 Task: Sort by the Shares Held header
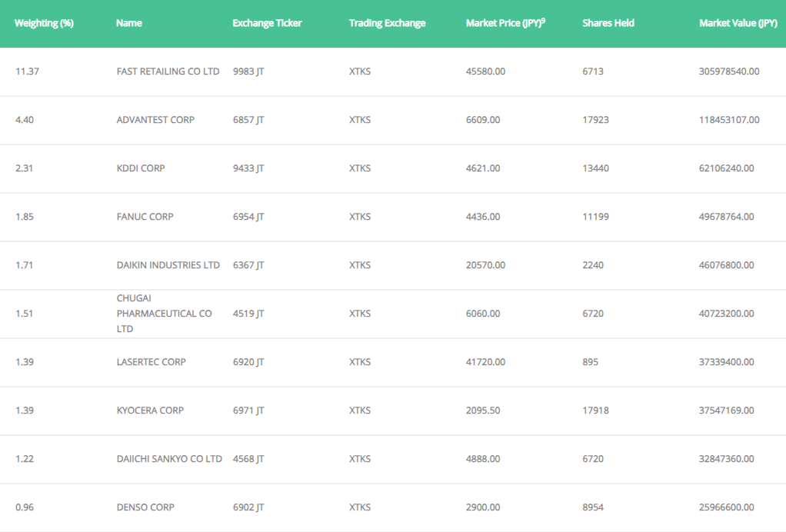pyautogui.click(x=608, y=23)
